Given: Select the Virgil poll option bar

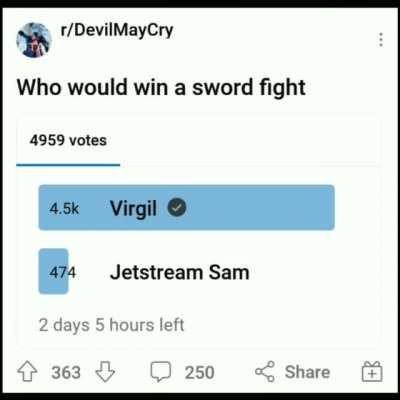Looking at the screenshot, I should (186, 208).
